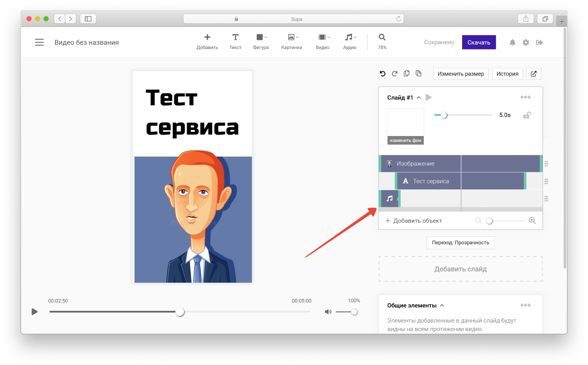Click the paste icon
The image size is (588, 365).
419,73
